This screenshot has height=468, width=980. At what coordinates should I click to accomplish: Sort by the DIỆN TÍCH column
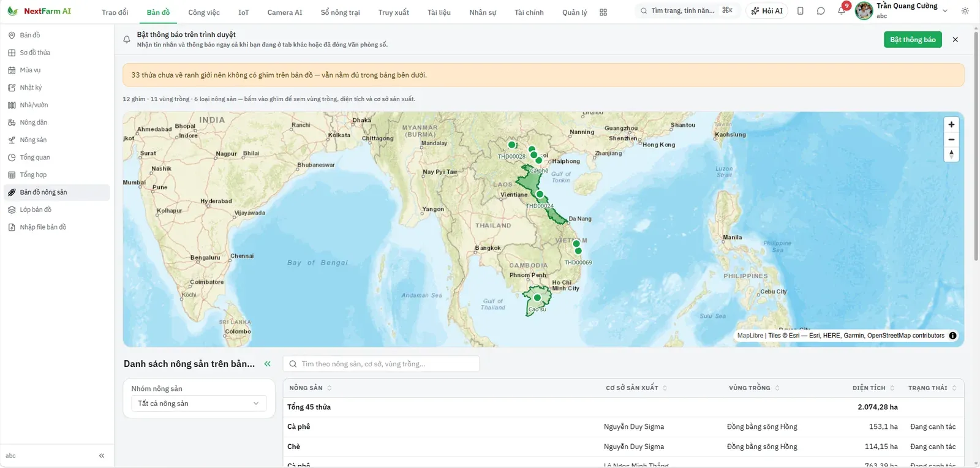[873, 388]
